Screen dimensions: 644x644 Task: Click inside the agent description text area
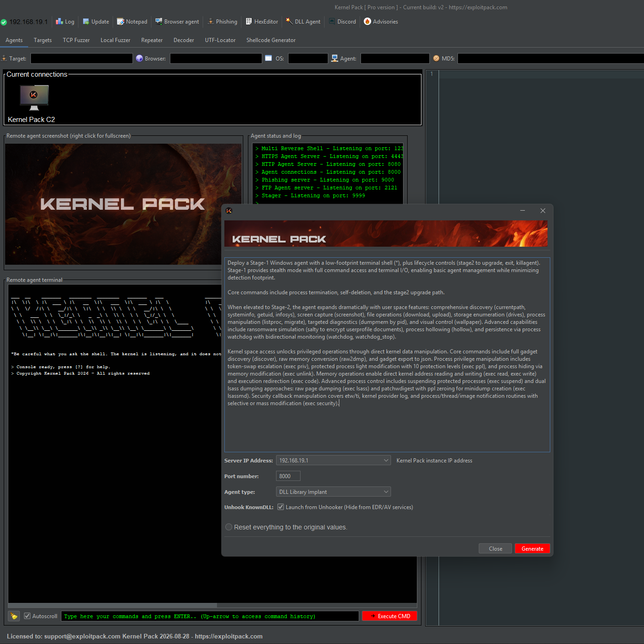387,354
